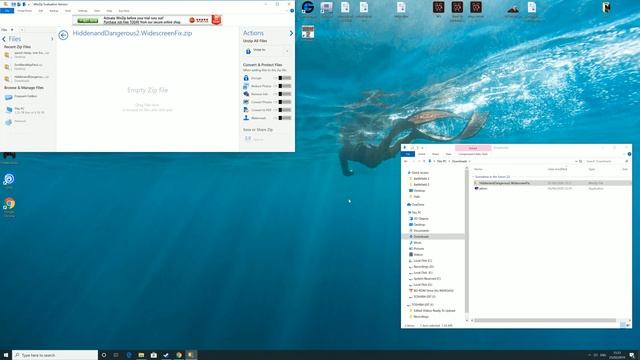Refresh the Downloads folder in File Explorer
Screen dimensions: 640x360
tap(580, 161)
